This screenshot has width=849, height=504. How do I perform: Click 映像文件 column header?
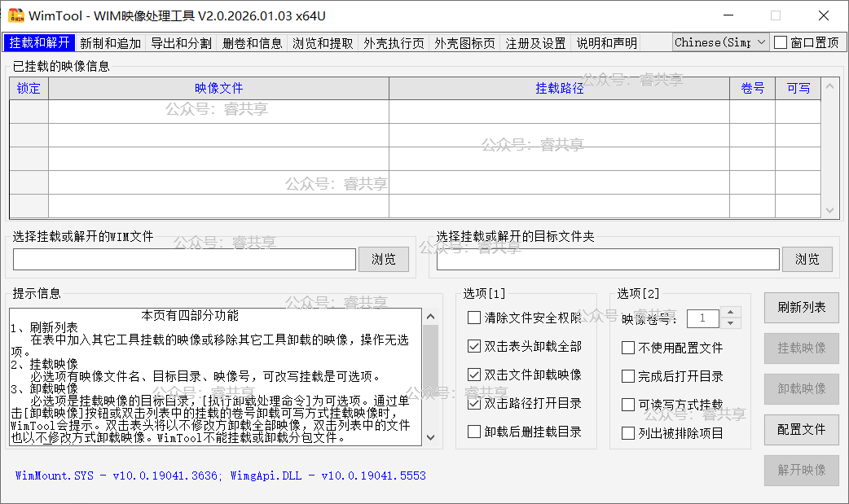(x=218, y=89)
